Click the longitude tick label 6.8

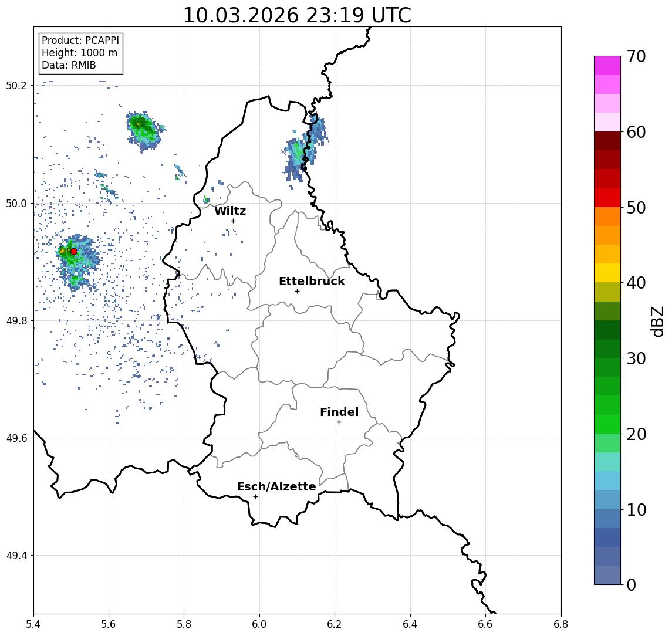(x=560, y=624)
